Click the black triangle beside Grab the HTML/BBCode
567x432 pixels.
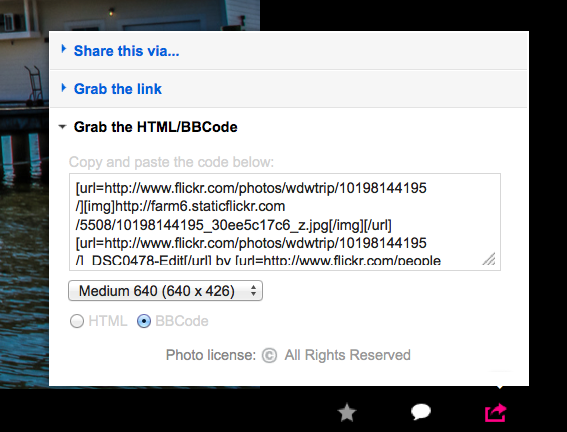coord(63,127)
